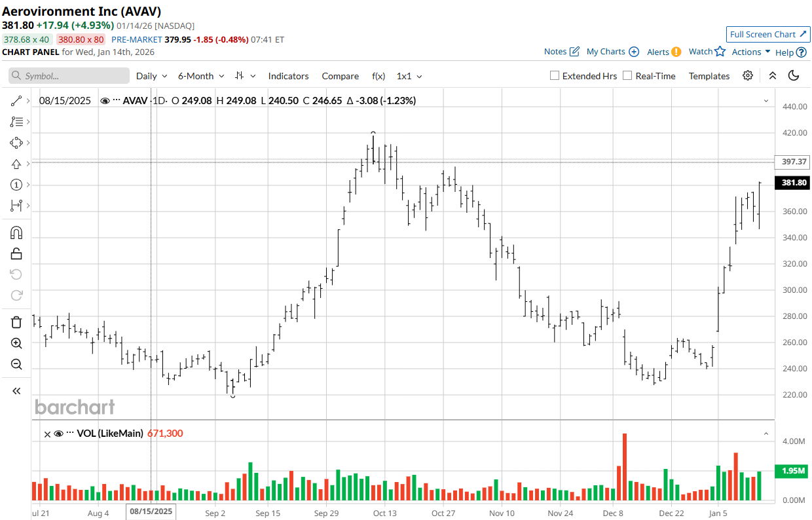Click the Watch star icon
The height and width of the screenshot is (520, 812).
pyautogui.click(x=720, y=51)
